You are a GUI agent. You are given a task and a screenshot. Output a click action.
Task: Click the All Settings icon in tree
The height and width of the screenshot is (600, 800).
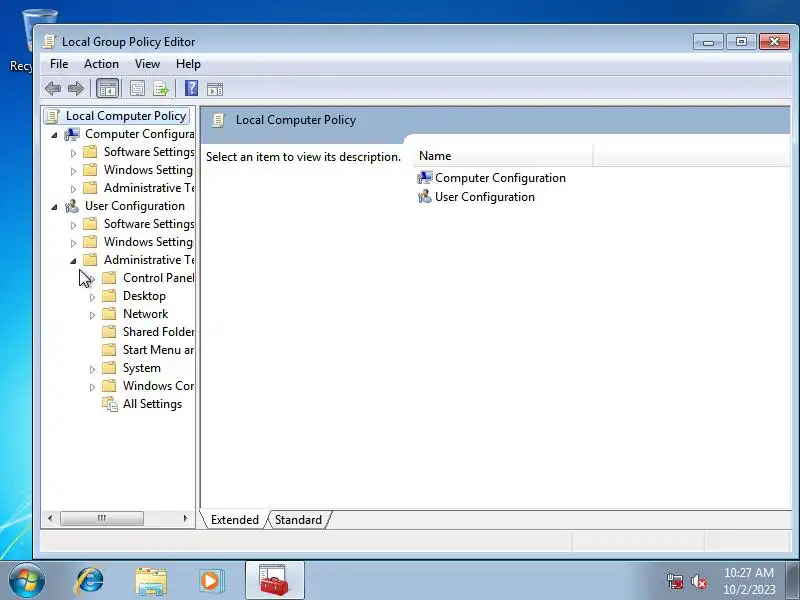pos(110,404)
